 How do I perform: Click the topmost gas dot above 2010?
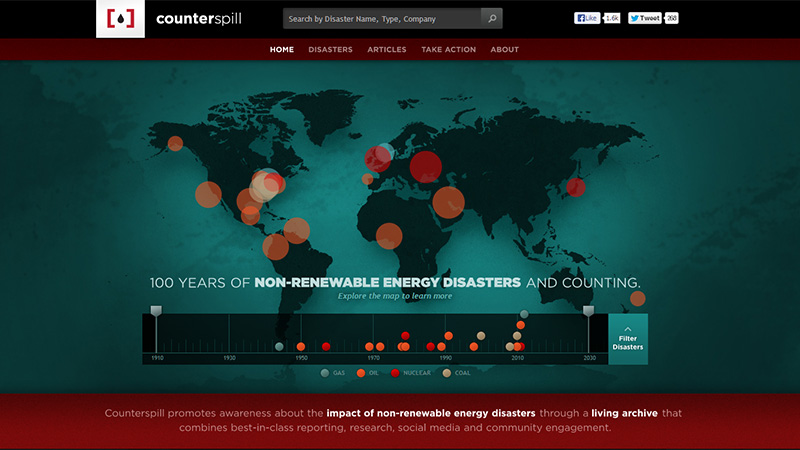click(524, 314)
